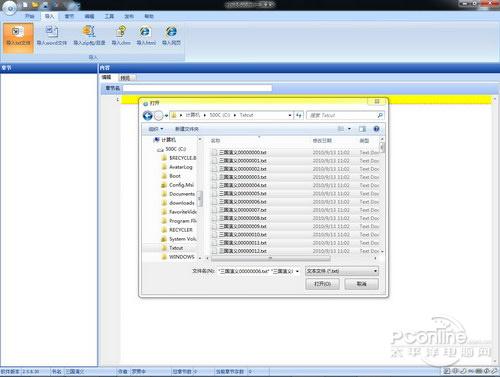
Task: Click the 打开(O) button
Action: click(322, 284)
